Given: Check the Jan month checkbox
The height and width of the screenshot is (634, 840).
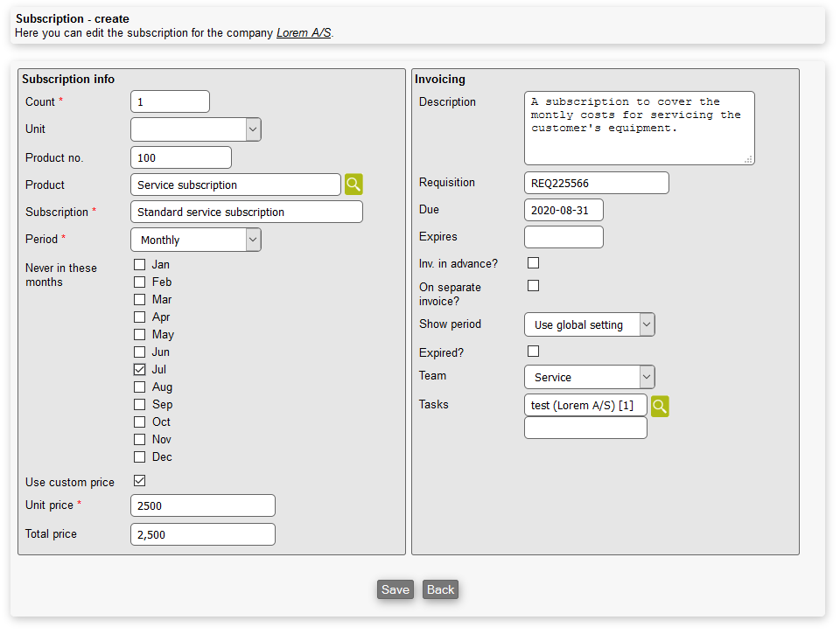Looking at the screenshot, I should pos(140,265).
